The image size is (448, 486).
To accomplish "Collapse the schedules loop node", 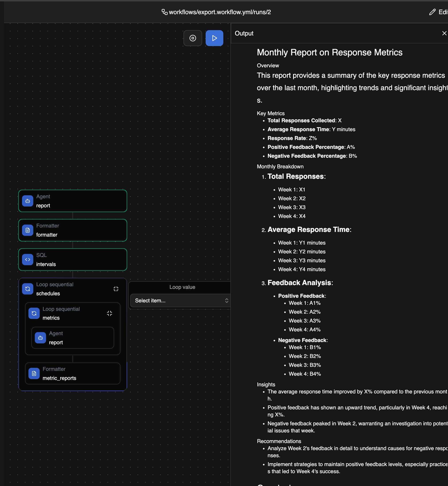I will tap(116, 289).
